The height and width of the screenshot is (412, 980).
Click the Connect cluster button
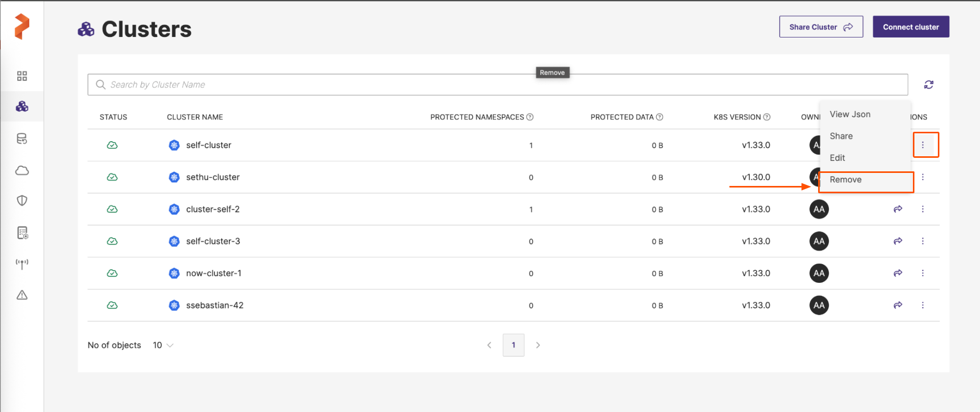(x=911, y=27)
